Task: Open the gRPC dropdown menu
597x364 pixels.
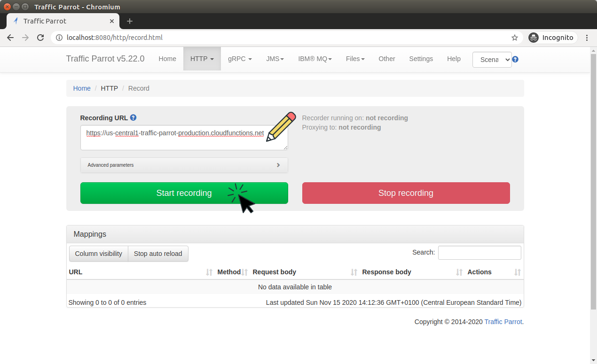Action: pos(240,59)
